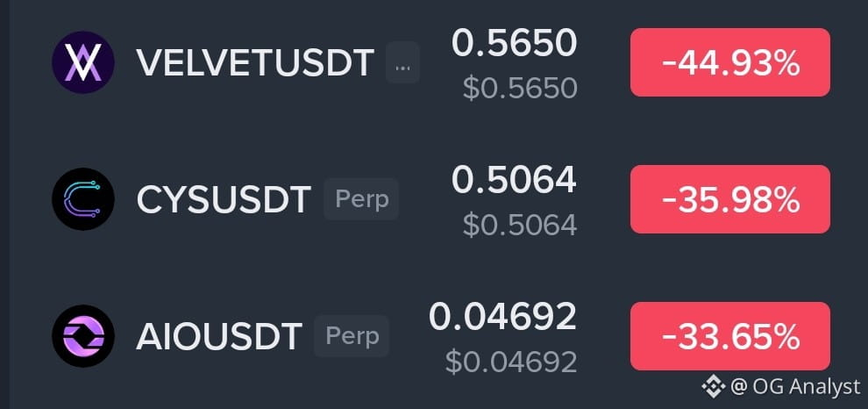The width and height of the screenshot is (868, 409).
Task: Click the Binance logo in watermark
Action: click(x=714, y=386)
